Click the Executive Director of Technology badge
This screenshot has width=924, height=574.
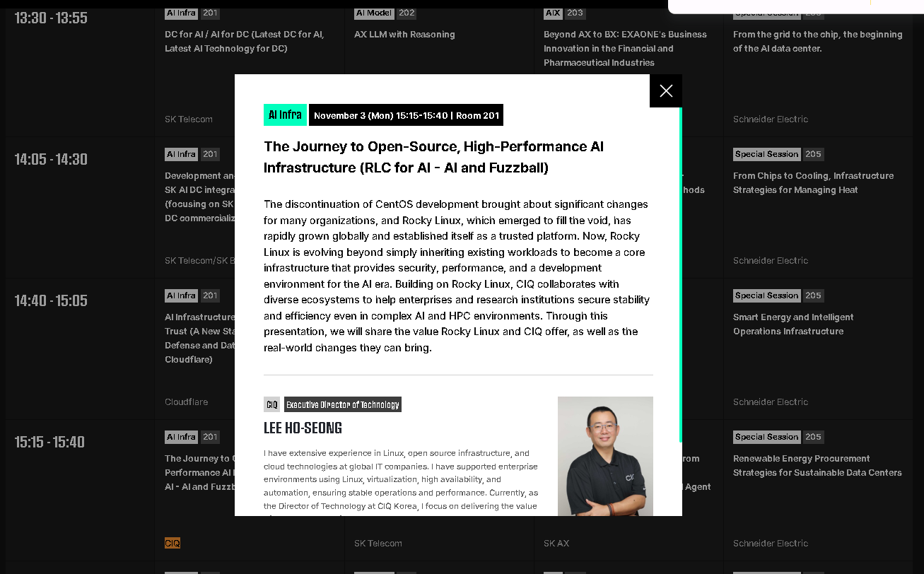(342, 404)
